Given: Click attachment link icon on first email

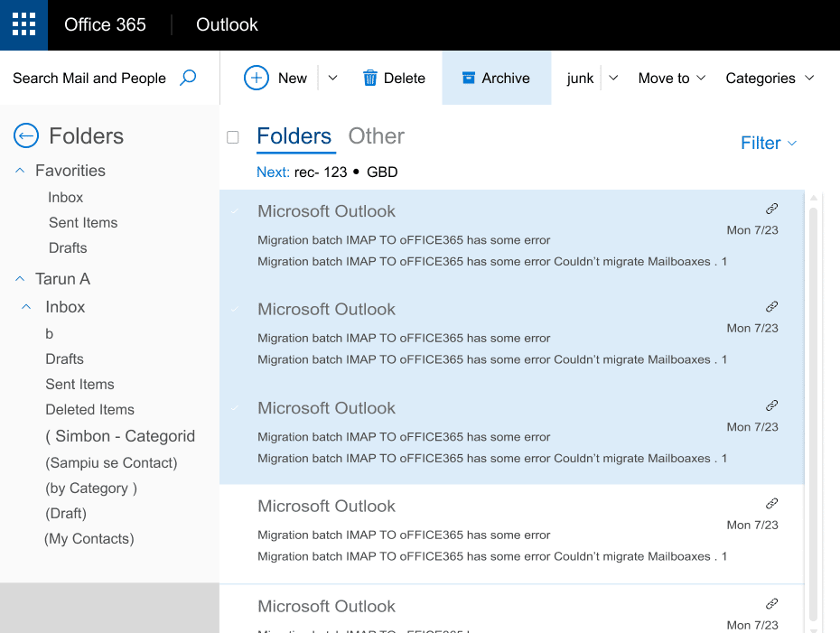Looking at the screenshot, I should pos(771,209).
